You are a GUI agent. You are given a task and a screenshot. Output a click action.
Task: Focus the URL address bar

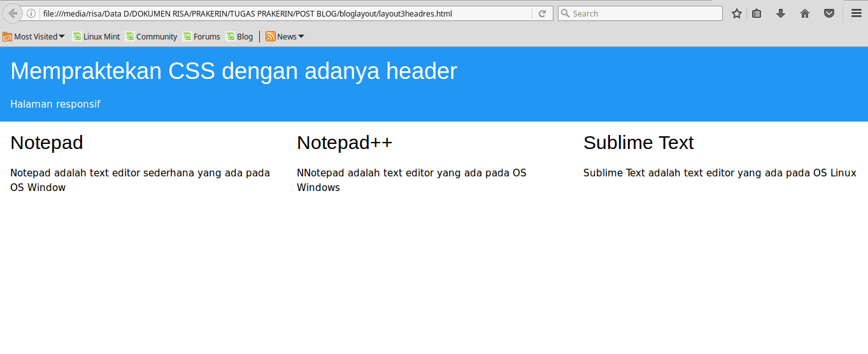coord(287,13)
